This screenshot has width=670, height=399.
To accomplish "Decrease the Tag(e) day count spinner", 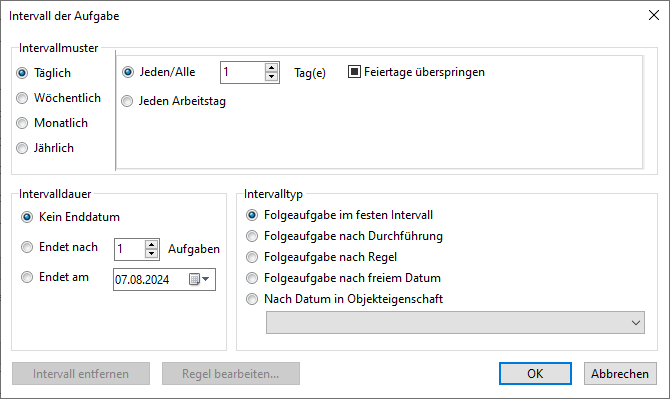I will [x=272, y=77].
